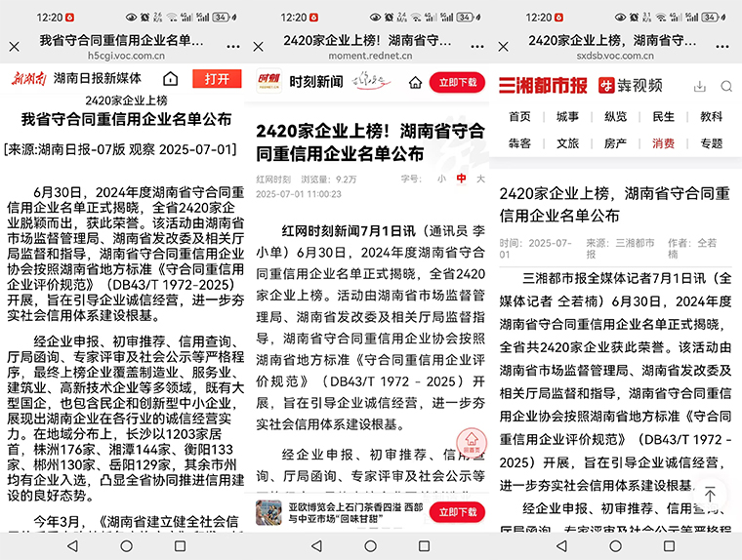Image resolution: width=742 pixels, height=560 pixels.
Task: Set article font size to 中
Action: pyautogui.click(x=461, y=180)
